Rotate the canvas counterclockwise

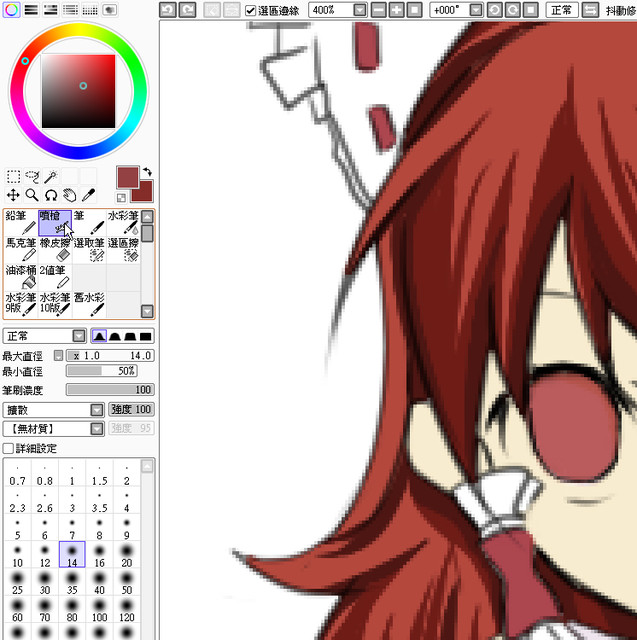(495, 10)
